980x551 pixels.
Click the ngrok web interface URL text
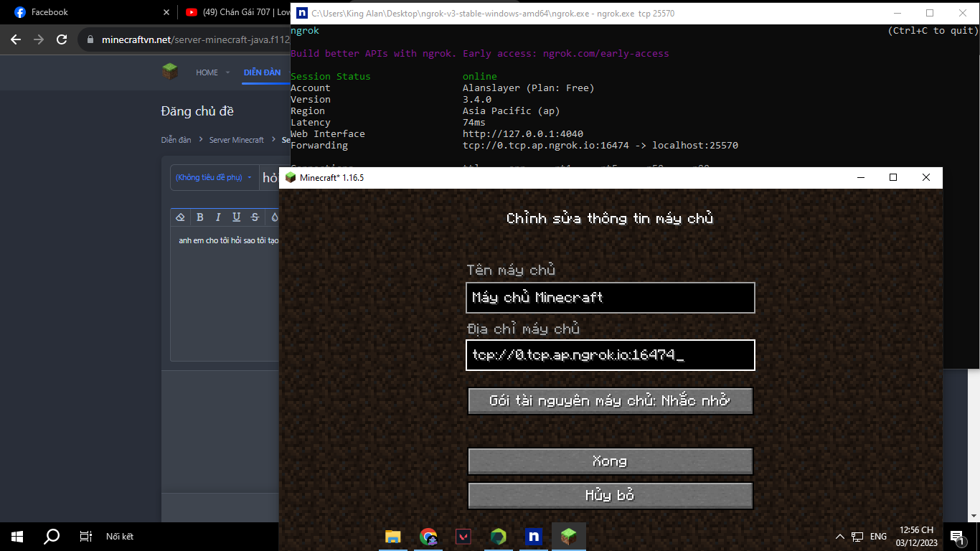(523, 134)
